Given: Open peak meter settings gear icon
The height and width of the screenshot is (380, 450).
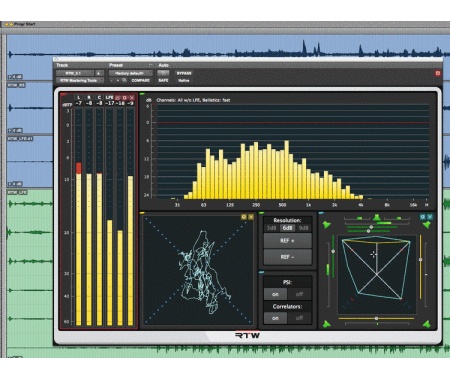Looking at the screenshot, I should point(124,97).
